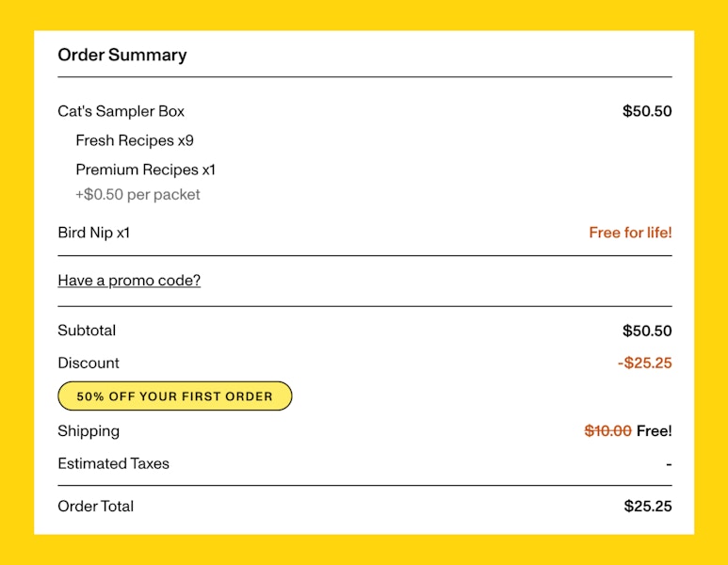Screen dimensions: 728x565
Task: Click the Order Total amount $25.25
Action: pyautogui.click(x=648, y=507)
